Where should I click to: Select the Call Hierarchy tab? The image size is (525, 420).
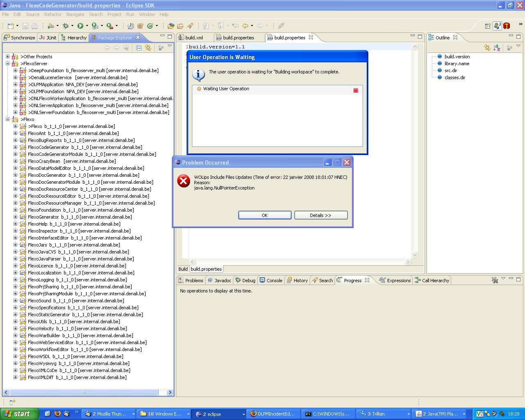432,281
